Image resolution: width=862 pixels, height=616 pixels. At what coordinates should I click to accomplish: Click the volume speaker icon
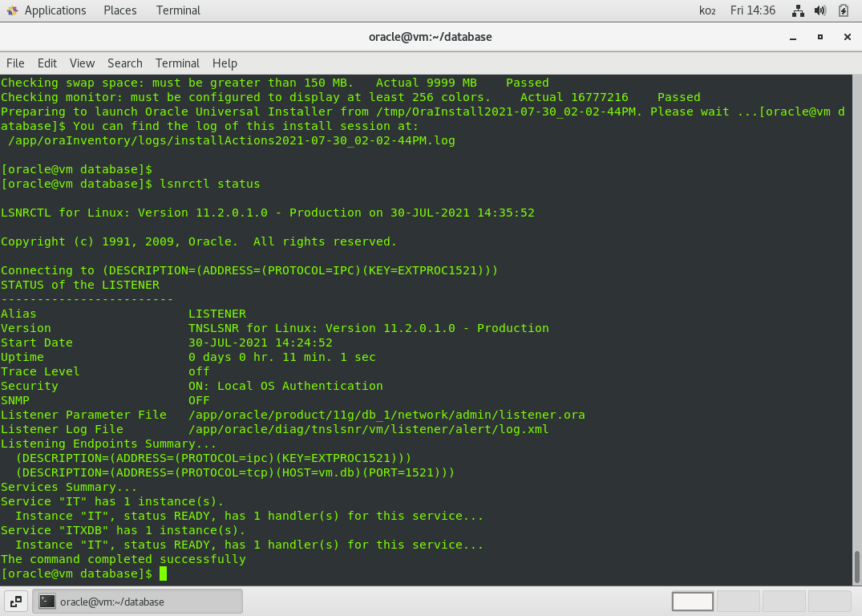pos(820,10)
